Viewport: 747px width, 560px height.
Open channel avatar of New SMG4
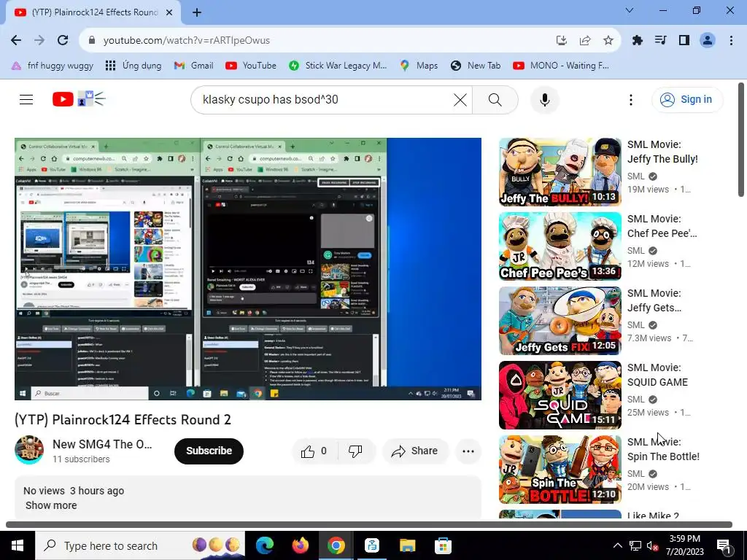coord(29,449)
